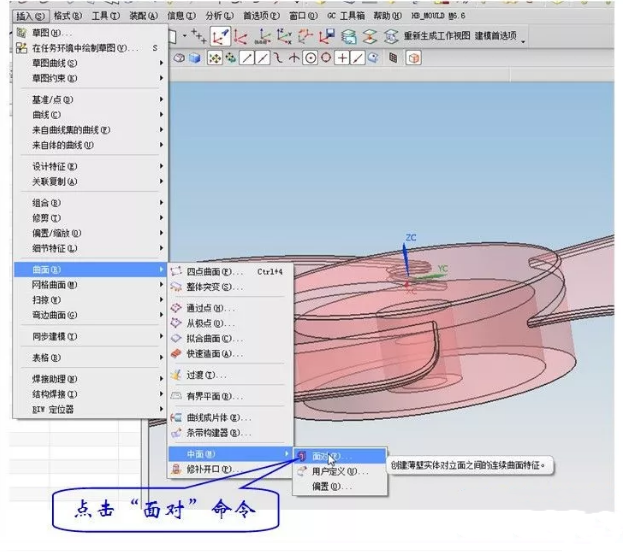Screen dimensions: 623x552
Task: Open the 分析 menu
Action: [x=219, y=16]
